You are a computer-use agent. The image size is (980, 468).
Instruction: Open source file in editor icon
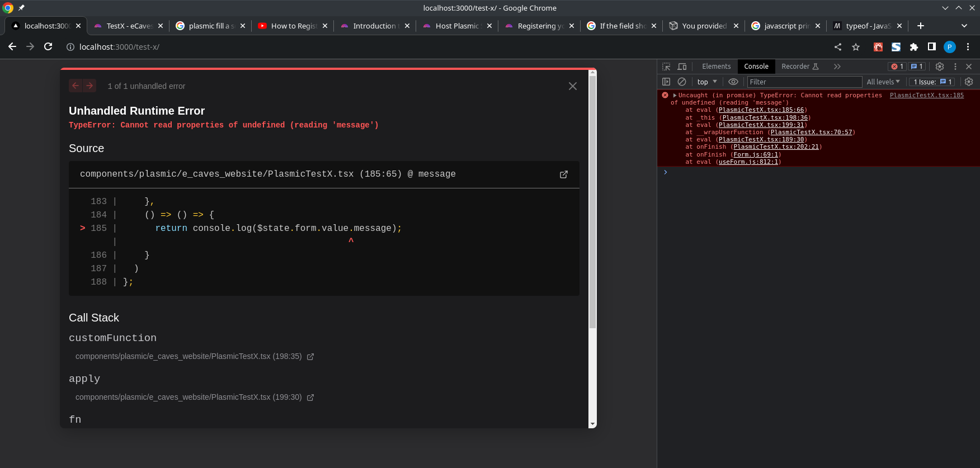click(x=564, y=174)
